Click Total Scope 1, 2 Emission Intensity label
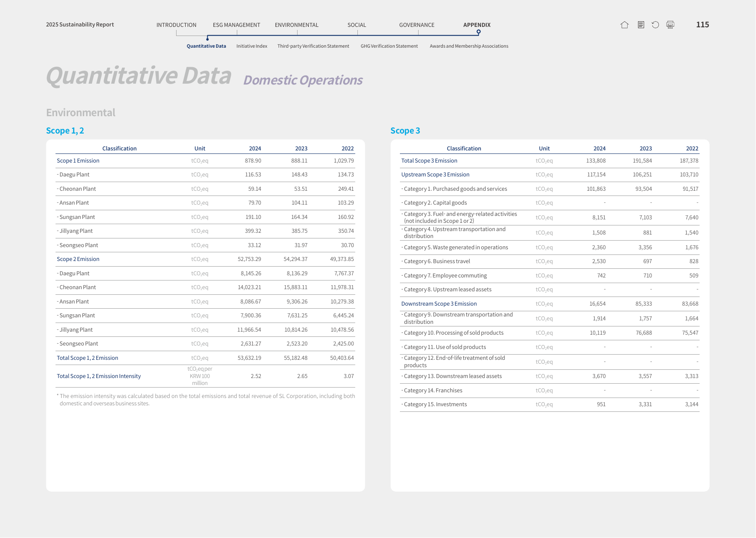Viewport: 756px width, 538px height. pyautogui.click(x=99, y=376)
